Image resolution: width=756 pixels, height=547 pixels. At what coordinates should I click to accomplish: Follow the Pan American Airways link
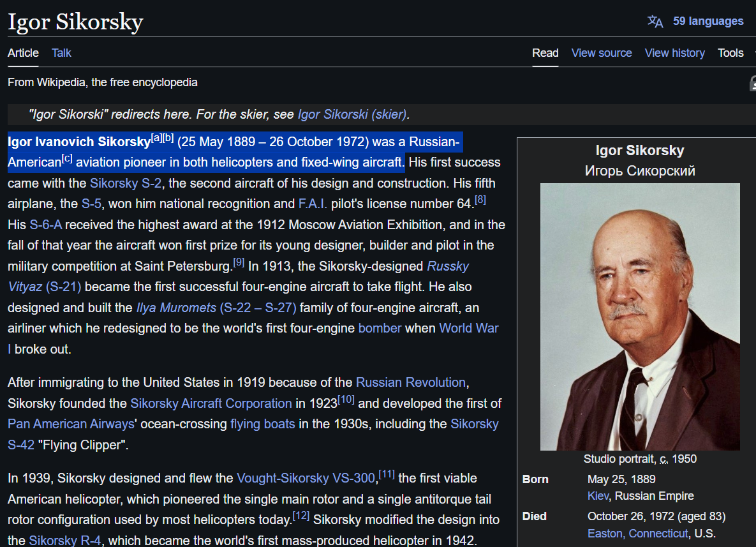(71, 424)
